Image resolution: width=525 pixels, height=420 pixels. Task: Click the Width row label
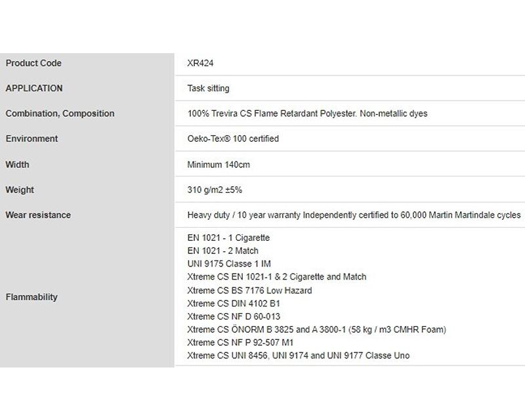click(18, 165)
